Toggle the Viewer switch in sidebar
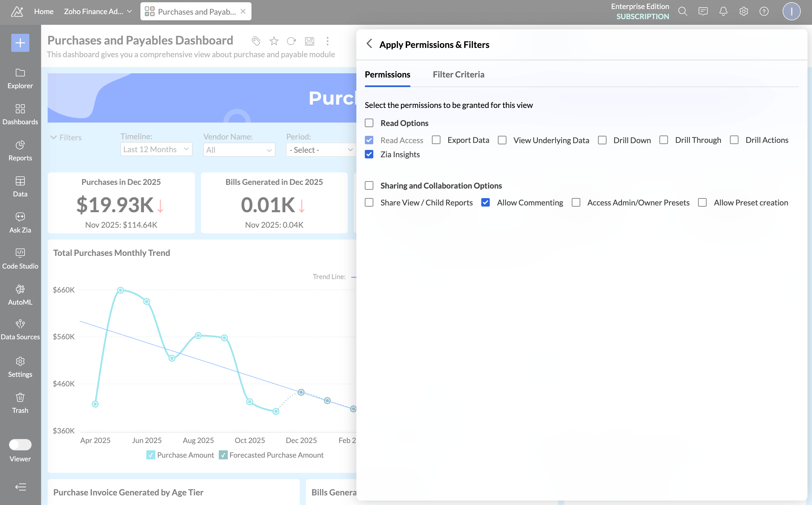The width and height of the screenshot is (812, 505). [20, 444]
